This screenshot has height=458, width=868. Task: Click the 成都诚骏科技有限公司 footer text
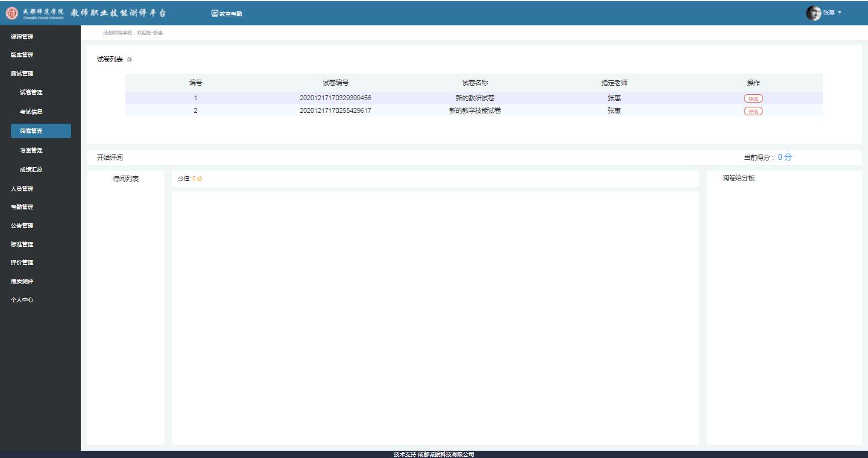445,454
